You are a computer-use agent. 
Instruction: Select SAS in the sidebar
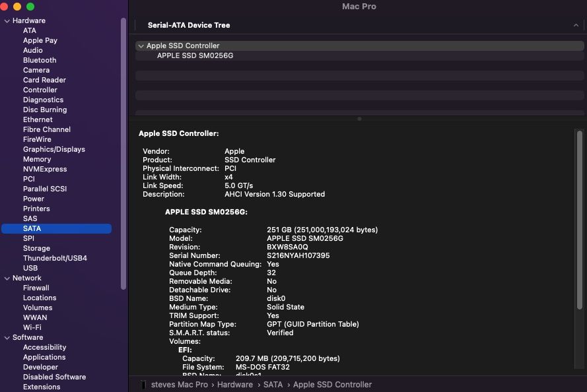(x=30, y=219)
